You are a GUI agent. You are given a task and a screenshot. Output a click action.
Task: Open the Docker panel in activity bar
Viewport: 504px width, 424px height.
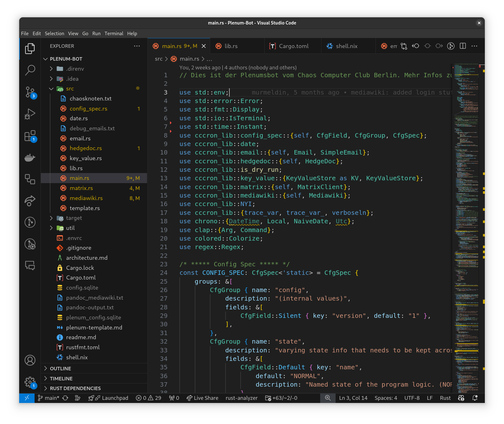[30, 158]
